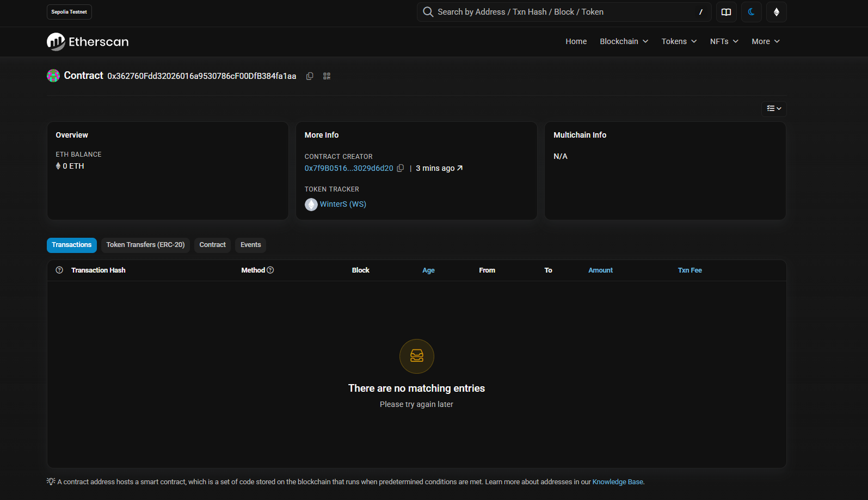Open the WinterS (WS) token tracker

pos(343,205)
